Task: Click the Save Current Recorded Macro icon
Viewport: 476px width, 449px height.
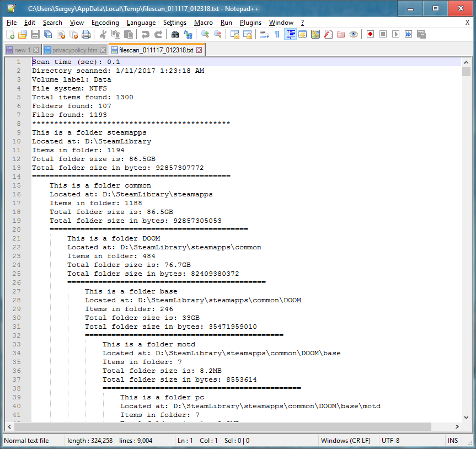Action: (x=421, y=34)
